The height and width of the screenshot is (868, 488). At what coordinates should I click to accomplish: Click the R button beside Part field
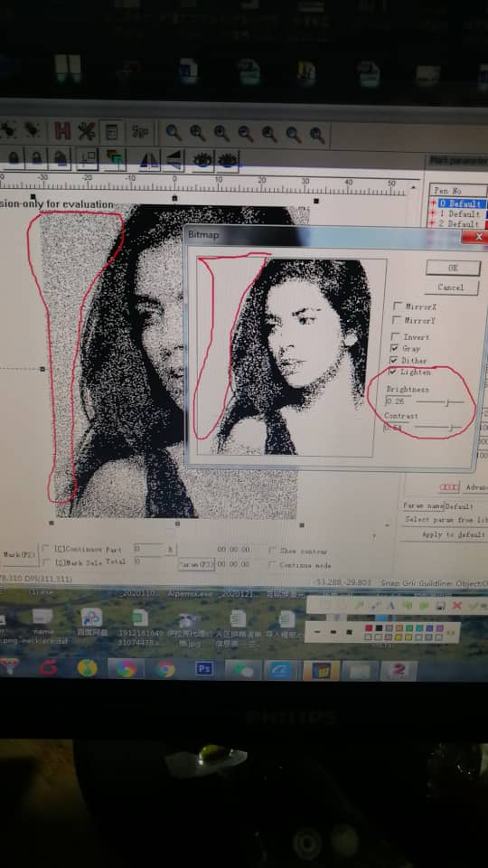[171, 550]
